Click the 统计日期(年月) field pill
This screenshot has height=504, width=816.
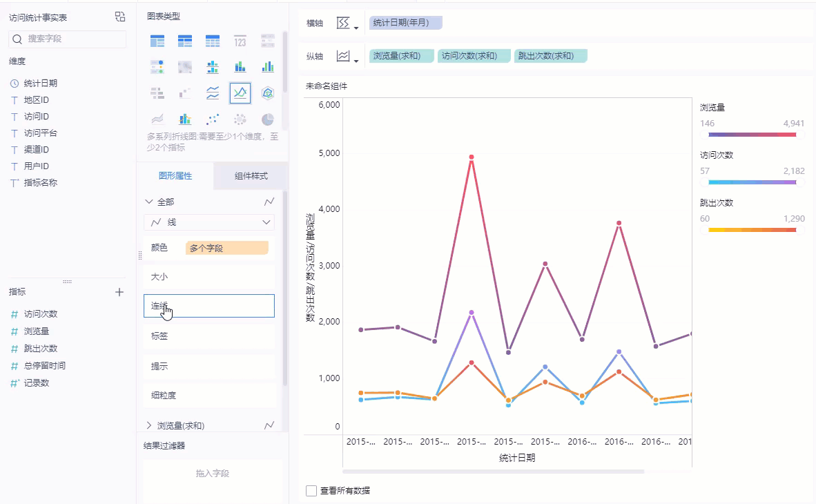(x=405, y=23)
